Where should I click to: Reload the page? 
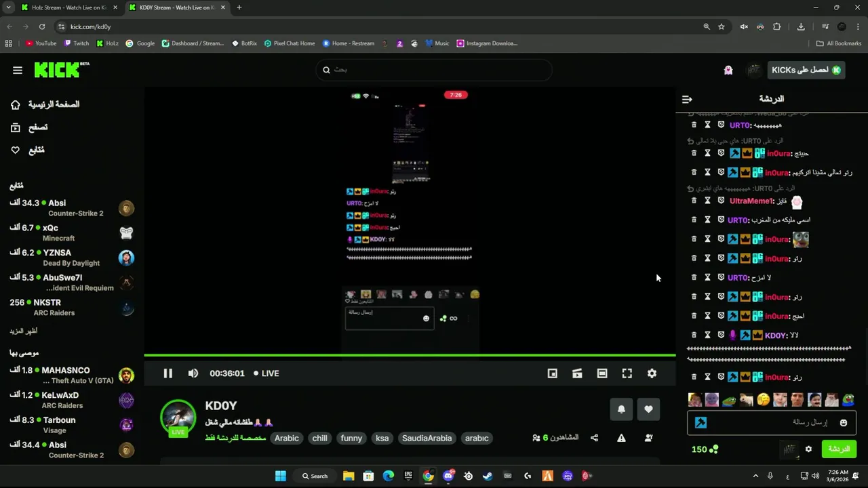[42, 26]
